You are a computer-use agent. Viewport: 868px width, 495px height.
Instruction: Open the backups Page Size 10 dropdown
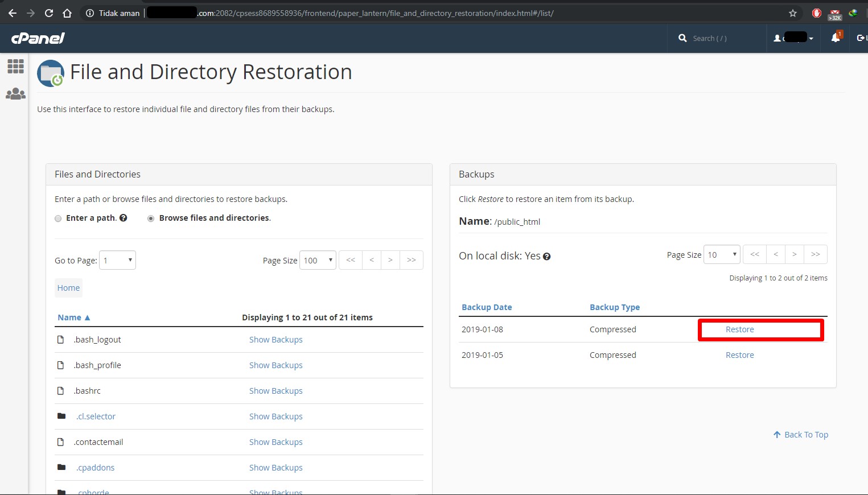pyautogui.click(x=721, y=254)
